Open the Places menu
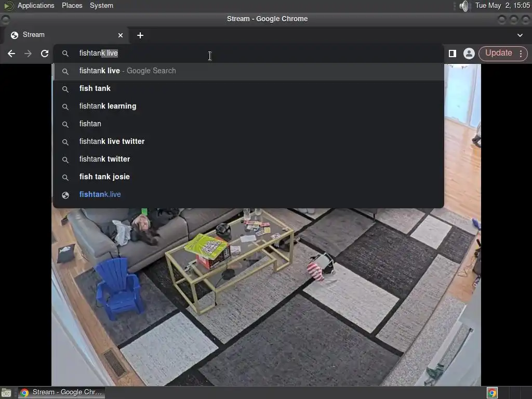 click(72, 5)
